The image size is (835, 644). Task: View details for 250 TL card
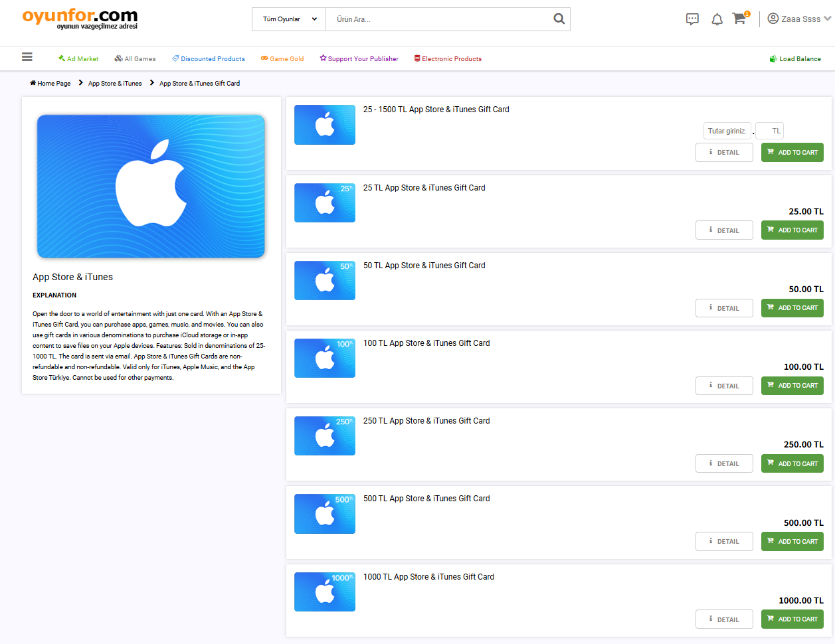coord(724,463)
